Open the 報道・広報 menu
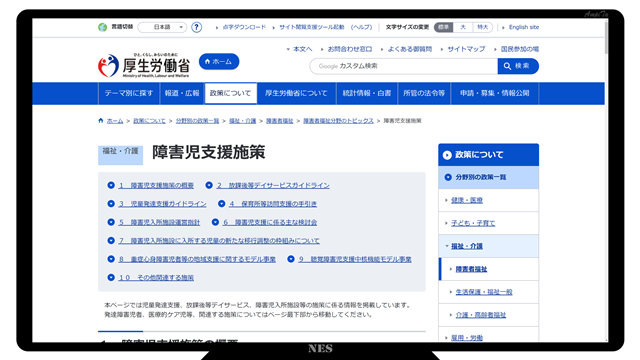The height and width of the screenshot is (360, 640). pyautogui.click(x=182, y=93)
